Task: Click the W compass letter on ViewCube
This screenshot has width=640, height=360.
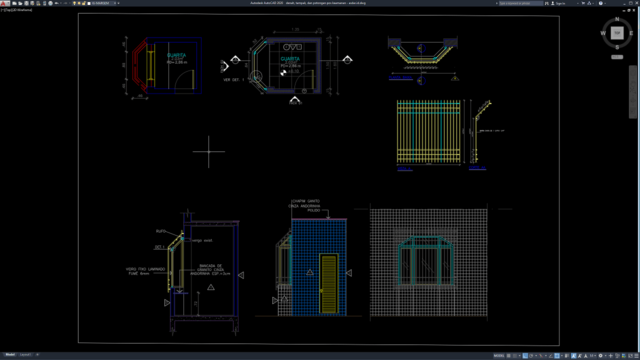Action: 603,33
